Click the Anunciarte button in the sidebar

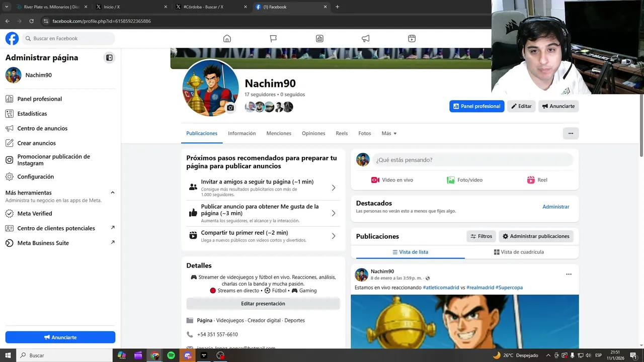pos(60,337)
